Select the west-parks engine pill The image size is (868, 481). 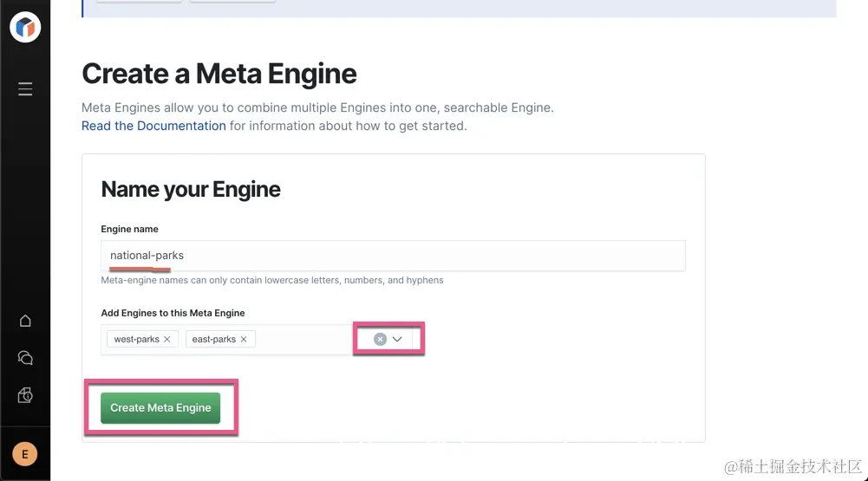[136, 340]
